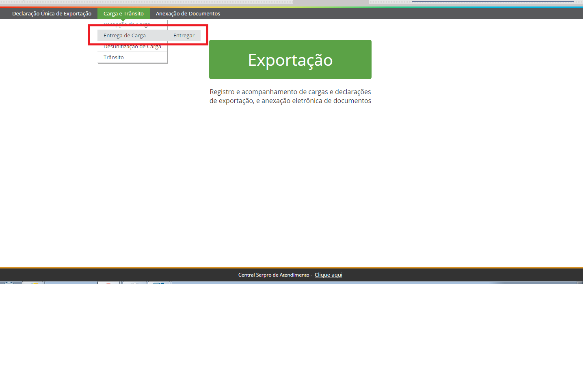The height and width of the screenshot is (365, 588).
Task: Click the dark blue icon taskbar button
Action: [159, 283]
